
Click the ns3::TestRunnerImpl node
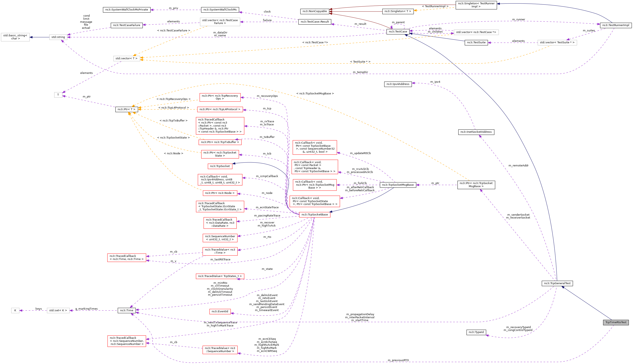tap(616, 25)
